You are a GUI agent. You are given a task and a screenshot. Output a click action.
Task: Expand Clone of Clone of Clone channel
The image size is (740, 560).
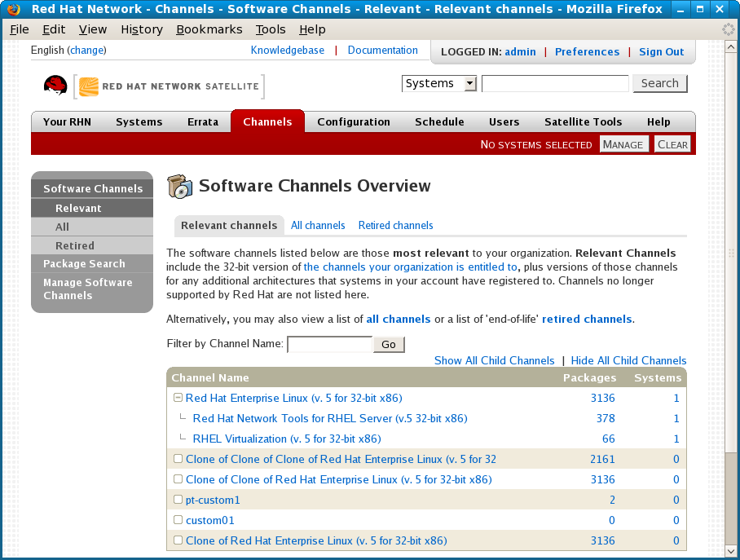click(x=178, y=458)
